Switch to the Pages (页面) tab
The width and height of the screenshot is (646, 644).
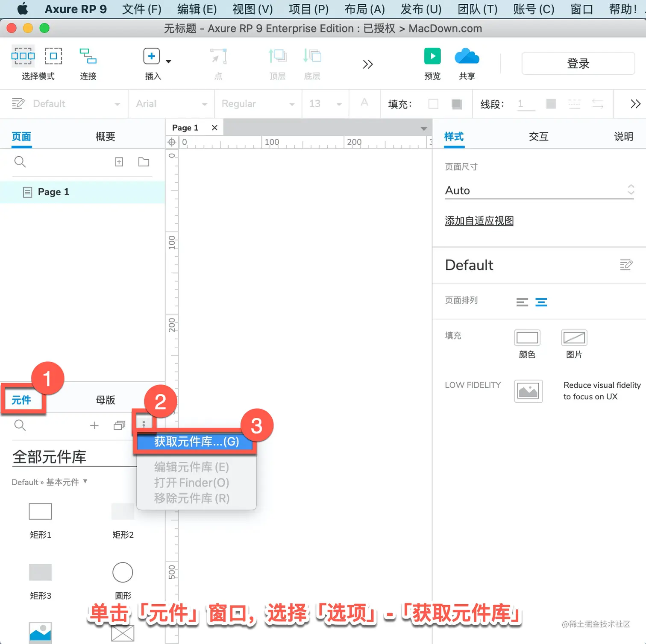(21, 137)
